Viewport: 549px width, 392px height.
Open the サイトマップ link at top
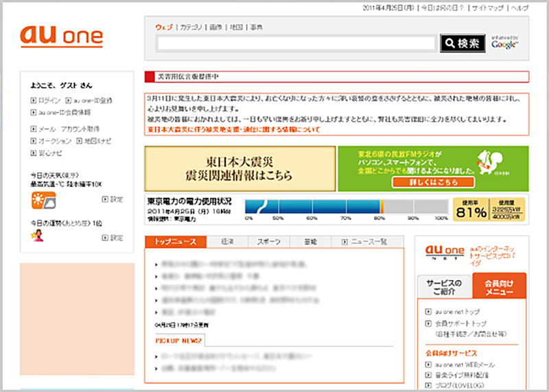tap(489, 8)
